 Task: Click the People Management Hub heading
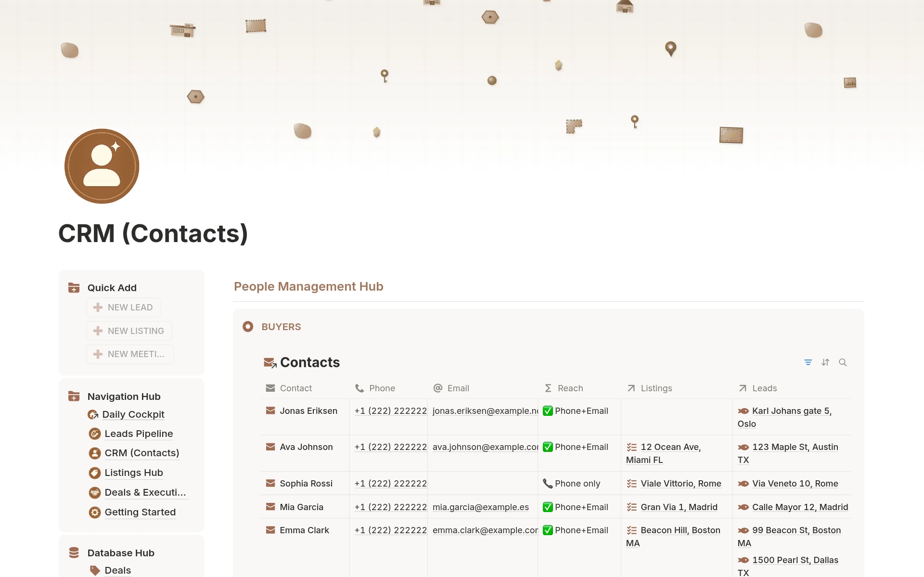(x=308, y=286)
